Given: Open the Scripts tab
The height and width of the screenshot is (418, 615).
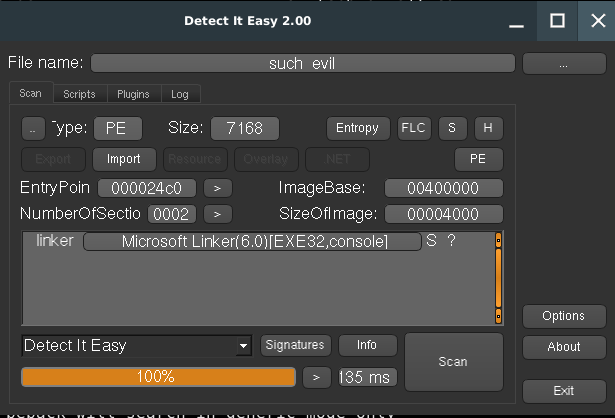Looking at the screenshot, I should coord(80,94).
